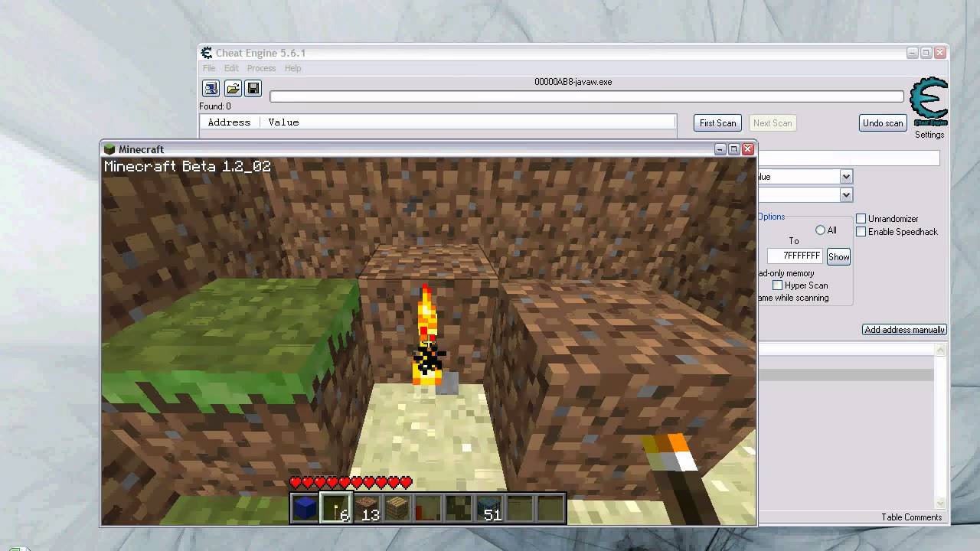
Task: Click the Cheat Engine title bar icon
Action: pos(207,53)
